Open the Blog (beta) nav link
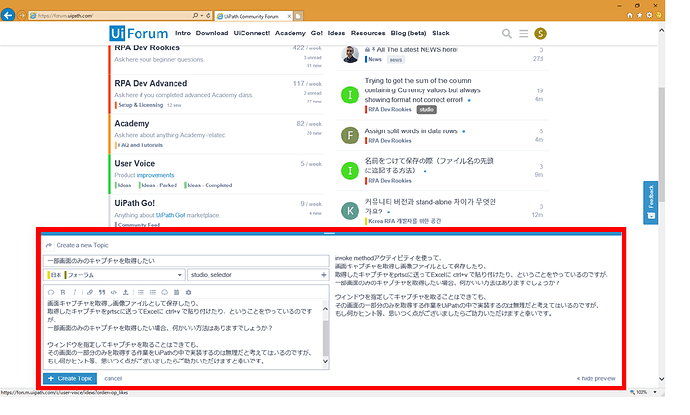Viewport: 690px width, 415px height. click(x=408, y=33)
